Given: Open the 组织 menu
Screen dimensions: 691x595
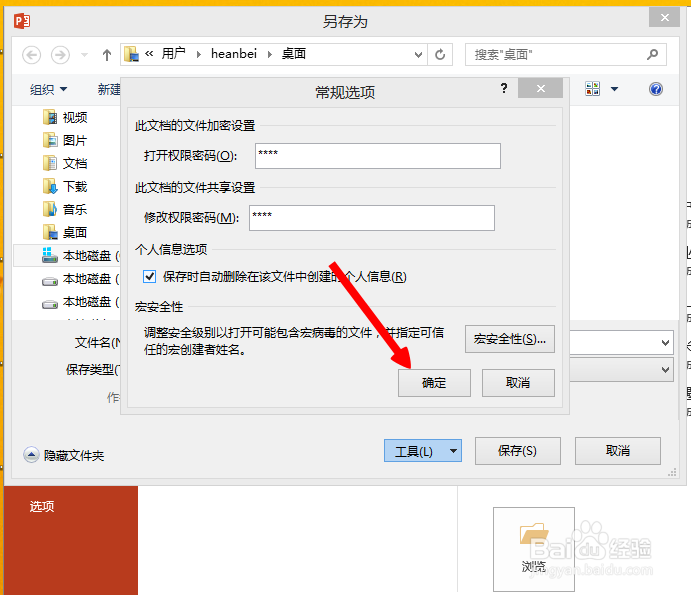Looking at the screenshot, I should click(x=48, y=89).
